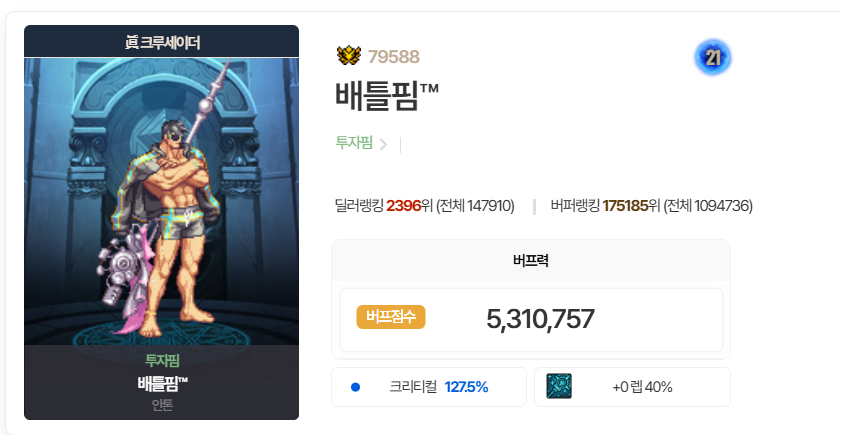Click the green 투자핌 label under portrait
841x435 pixels.
(x=162, y=360)
